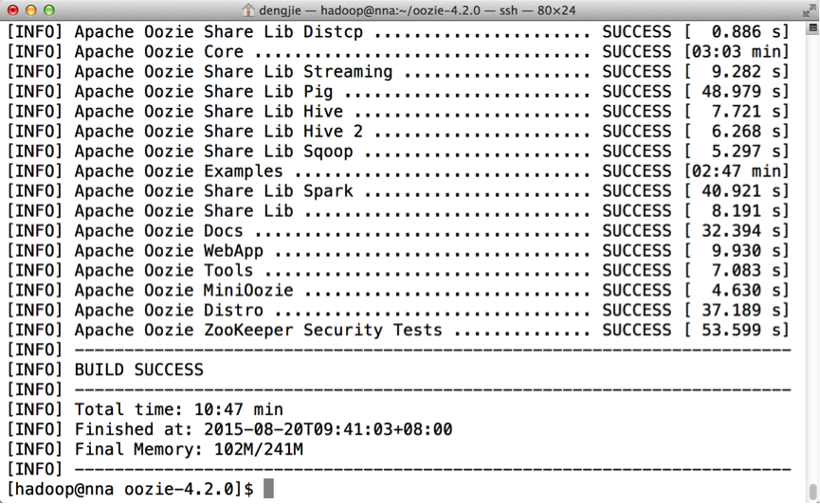Click the 'Apache Oozie ZooKeeper Security Tests' text
The height and width of the screenshot is (504, 820).
[x=258, y=330]
